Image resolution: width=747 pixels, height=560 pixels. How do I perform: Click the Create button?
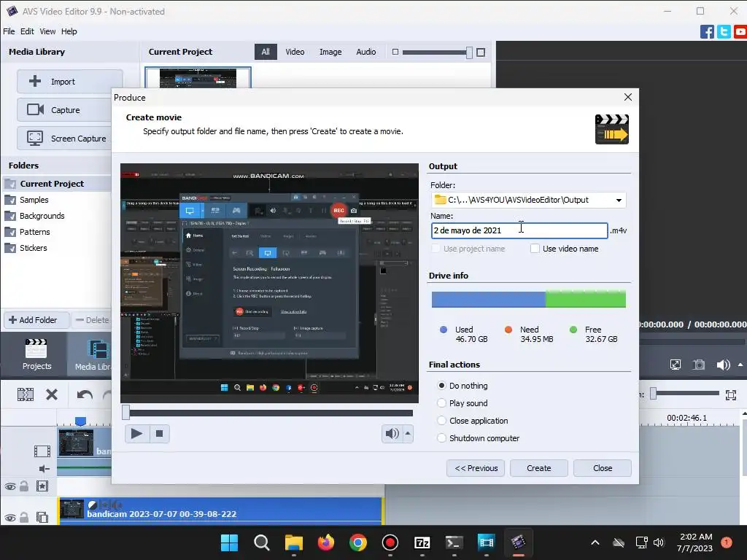539,468
